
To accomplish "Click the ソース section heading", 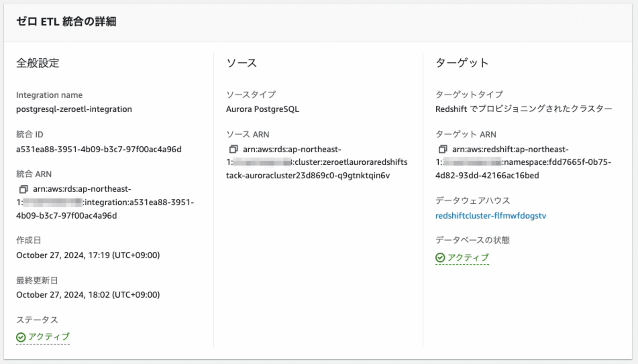I will pyautogui.click(x=241, y=63).
